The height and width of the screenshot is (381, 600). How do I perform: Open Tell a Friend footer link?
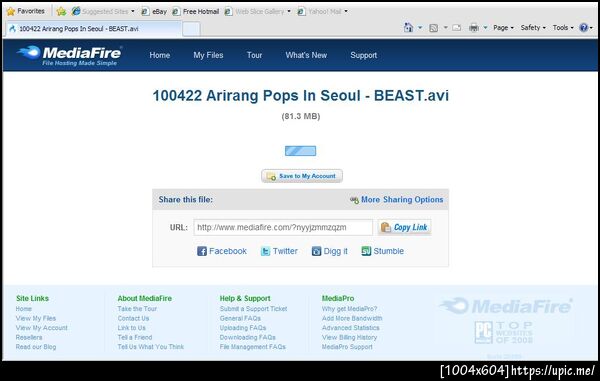135,337
